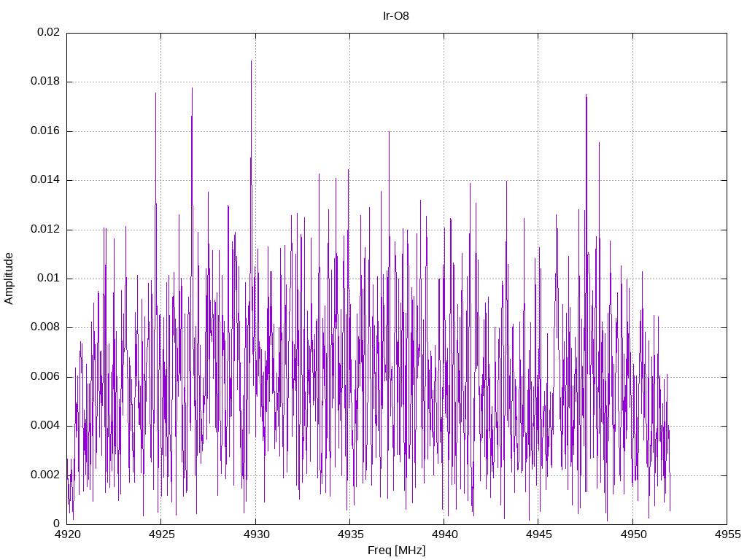747x560 pixels.
Task: Click the tallest peak tip near 4930 MHz
Action: (251, 61)
